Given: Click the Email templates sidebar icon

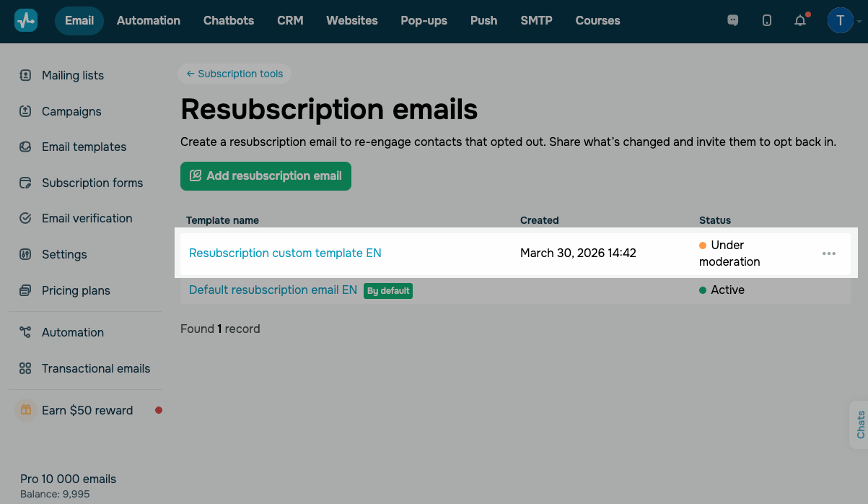Looking at the screenshot, I should [25, 147].
